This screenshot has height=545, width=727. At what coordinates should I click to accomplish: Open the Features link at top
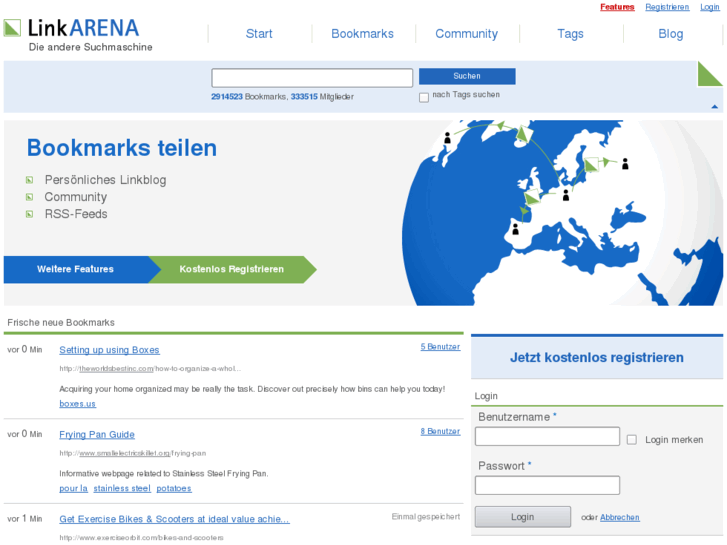coord(617,7)
